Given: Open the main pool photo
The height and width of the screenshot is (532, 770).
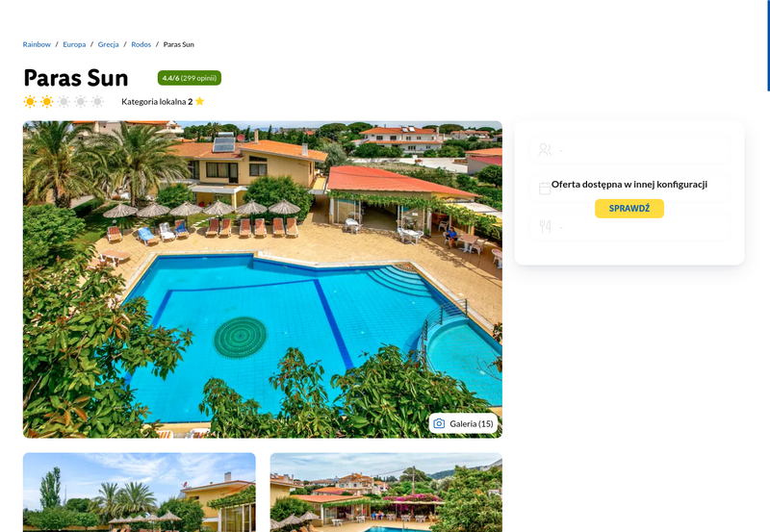Looking at the screenshot, I should pos(262,279).
